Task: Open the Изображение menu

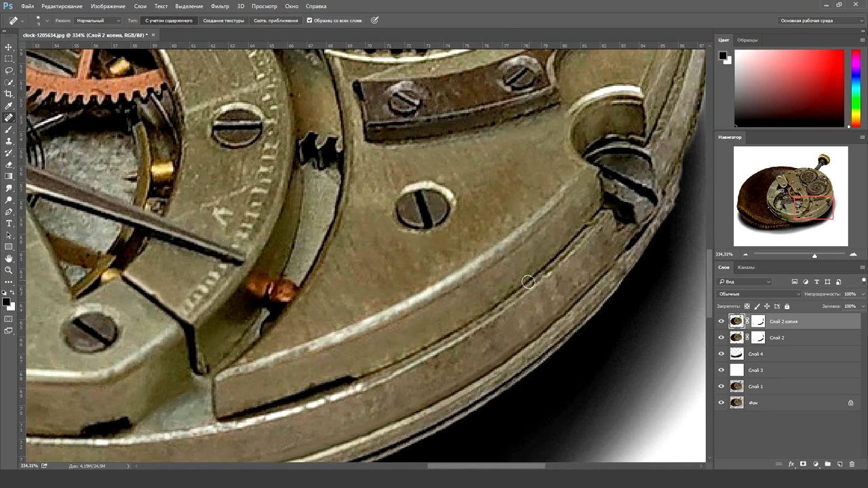Action: click(x=108, y=6)
